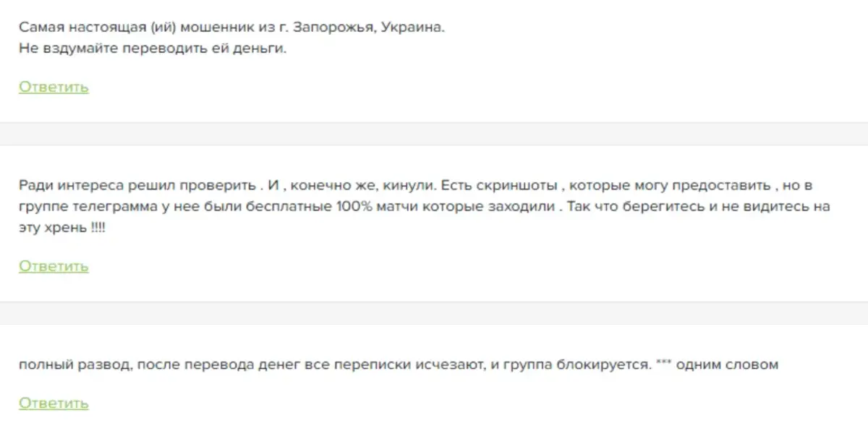
Task: Click the gray divider above the last comment
Action: (x=434, y=314)
